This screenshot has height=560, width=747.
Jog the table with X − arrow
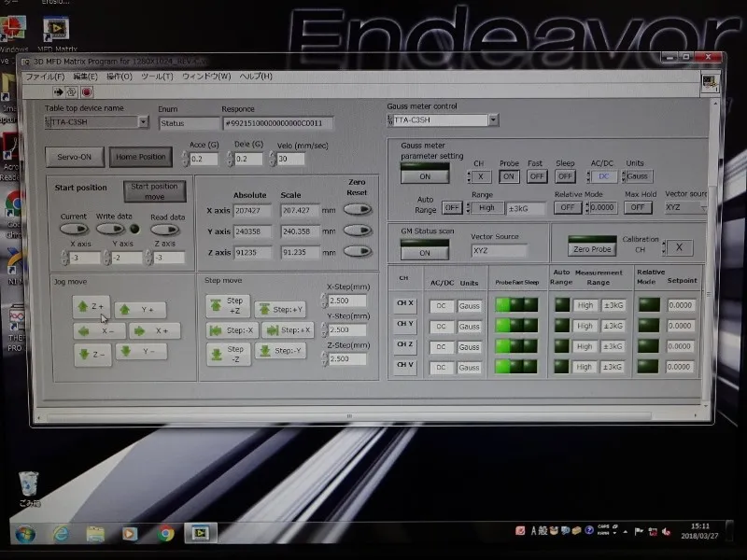[x=100, y=331]
